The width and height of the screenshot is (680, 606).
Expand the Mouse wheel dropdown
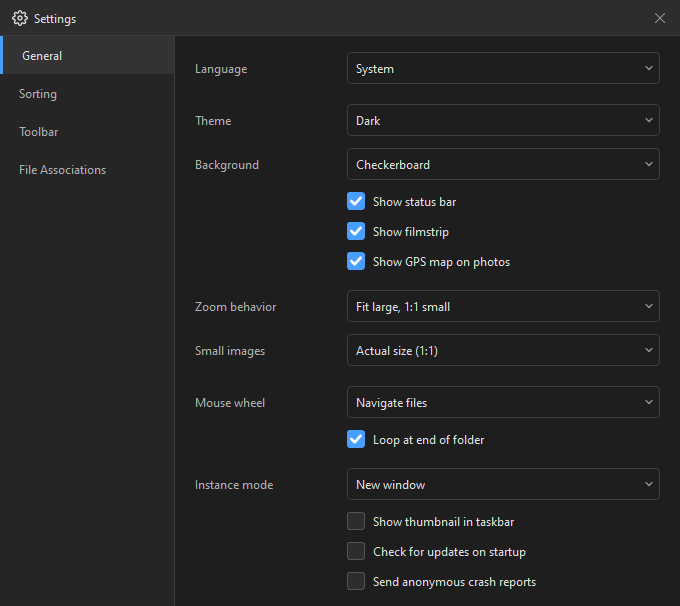click(x=503, y=402)
